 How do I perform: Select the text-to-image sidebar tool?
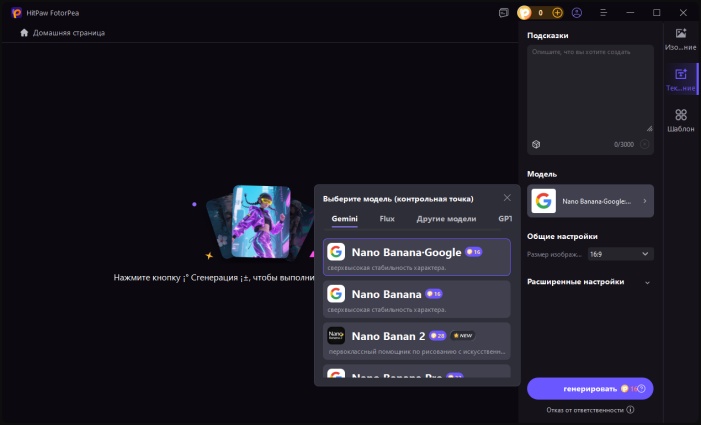coord(680,79)
